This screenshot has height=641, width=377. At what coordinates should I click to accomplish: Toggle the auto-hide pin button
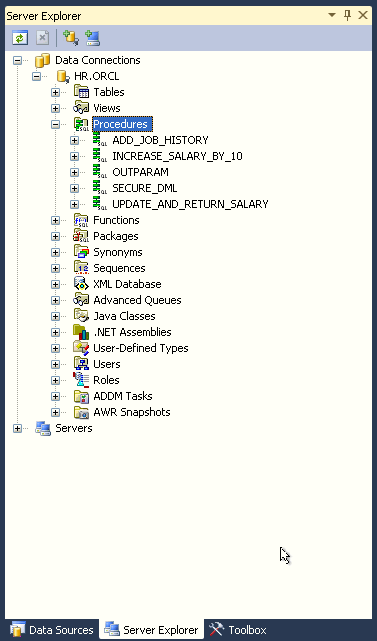(x=348, y=15)
